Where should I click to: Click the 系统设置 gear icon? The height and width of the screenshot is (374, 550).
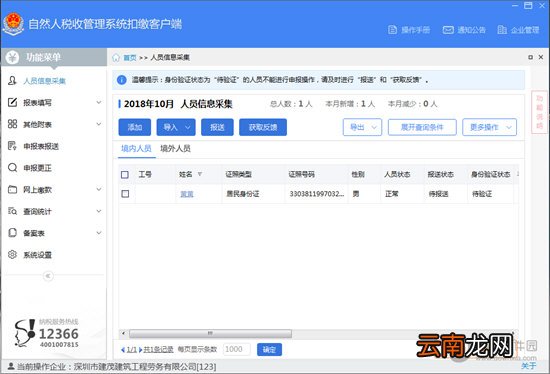[12, 255]
